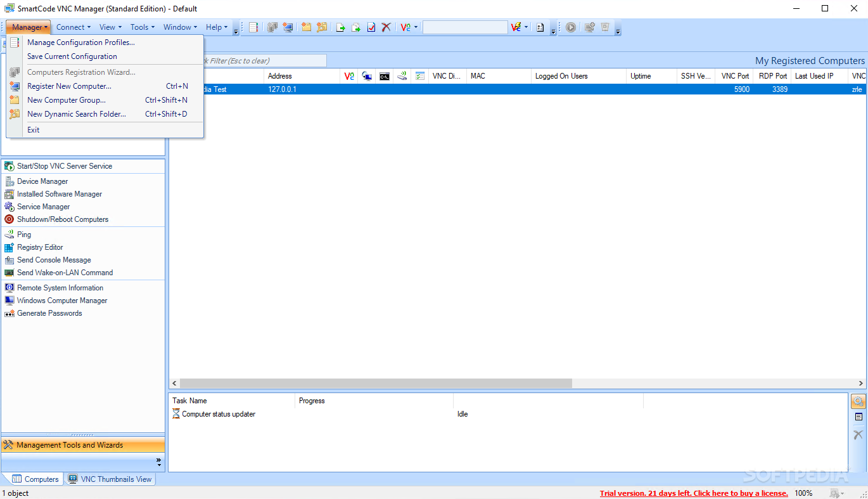Click computers registration wizard toolbar icon

coord(272,27)
